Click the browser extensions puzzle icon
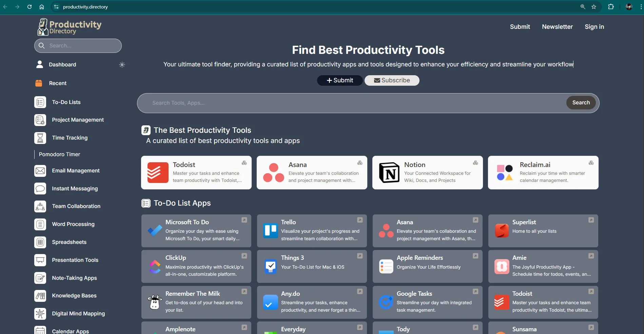This screenshot has width=644, height=334. coord(611,7)
